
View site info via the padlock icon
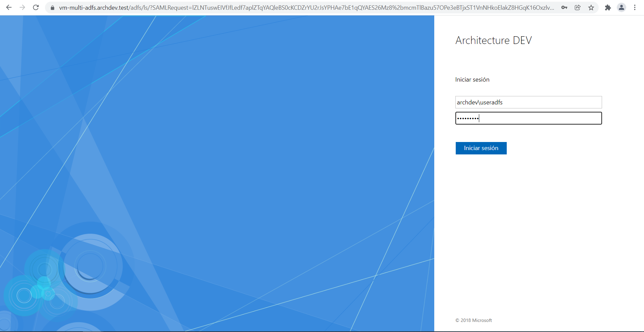[x=52, y=8]
